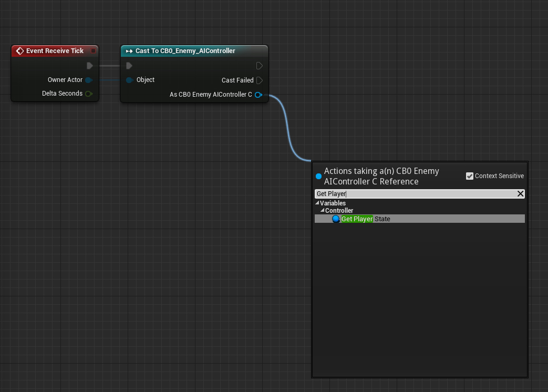This screenshot has width=548, height=392.
Task: Click the cast arrow icon on the Cast node header
Action: pyautogui.click(x=129, y=51)
